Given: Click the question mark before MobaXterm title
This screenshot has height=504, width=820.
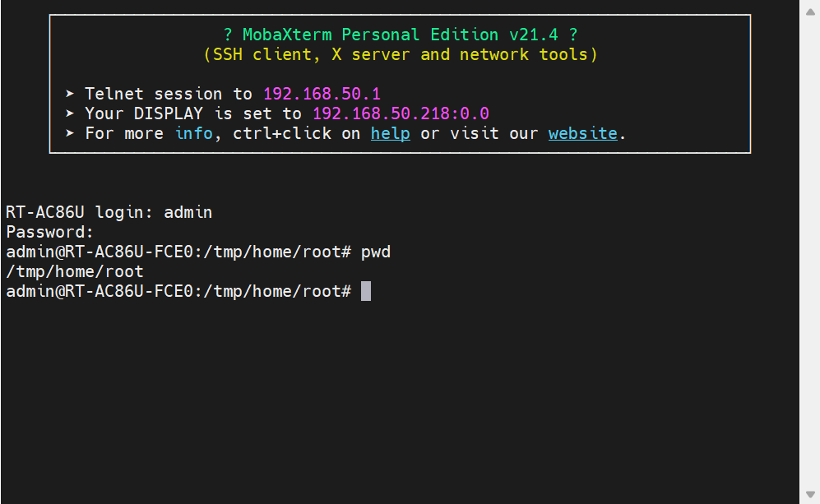Looking at the screenshot, I should (228, 35).
